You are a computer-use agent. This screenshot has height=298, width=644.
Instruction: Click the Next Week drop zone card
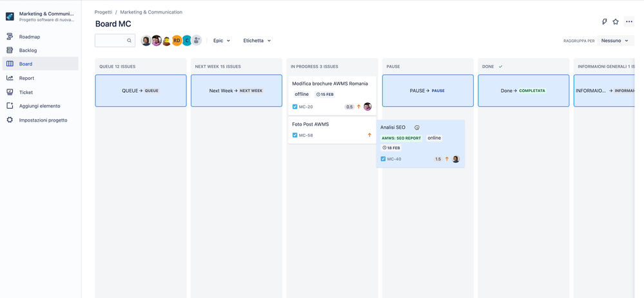(x=237, y=91)
